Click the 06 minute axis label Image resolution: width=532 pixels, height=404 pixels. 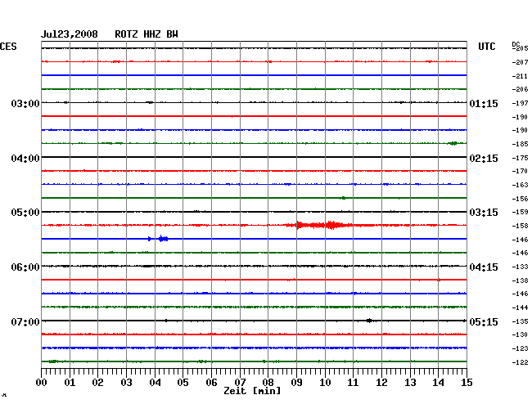pos(211,383)
